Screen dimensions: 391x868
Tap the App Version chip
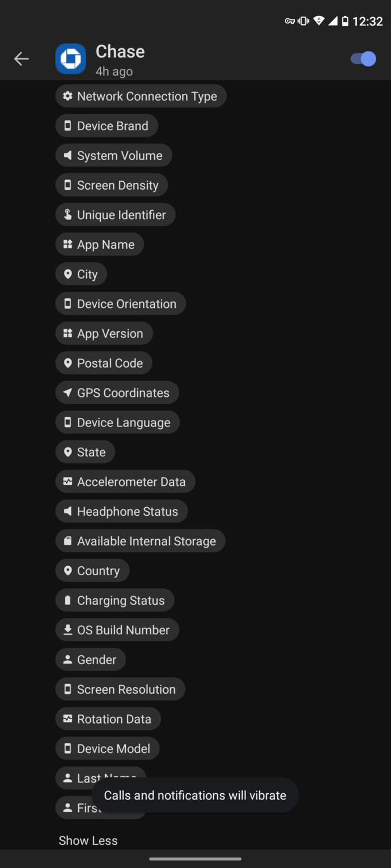pos(104,334)
